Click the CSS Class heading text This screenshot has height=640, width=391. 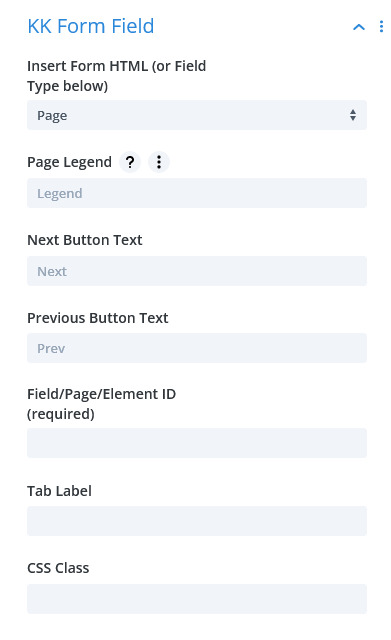[x=58, y=568]
